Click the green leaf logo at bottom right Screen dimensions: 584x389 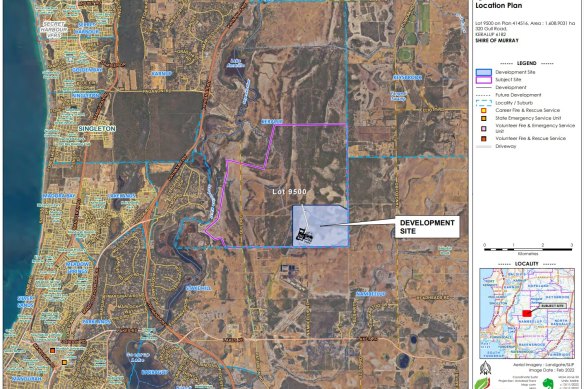(x=482, y=383)
